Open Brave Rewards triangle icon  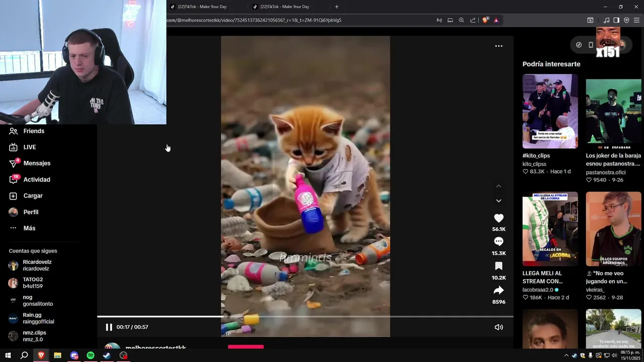click(x=496, y=20)
